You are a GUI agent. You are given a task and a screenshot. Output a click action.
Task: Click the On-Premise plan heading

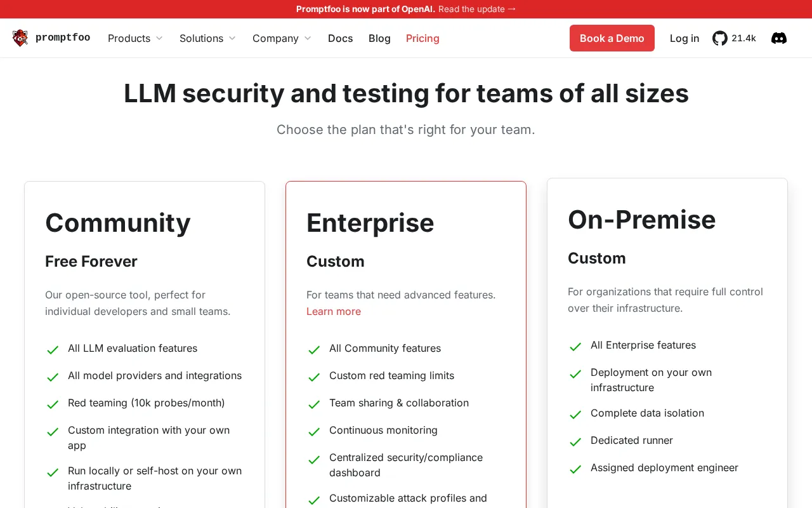pyautogui.click(x=642, y=219)
